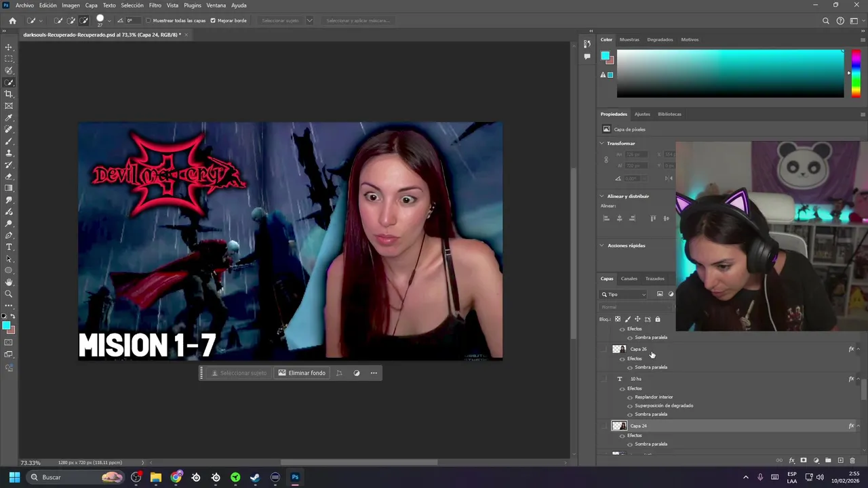Open the Capa menu
Viewport: 868px width, 488px height.
tap(91, 5)
